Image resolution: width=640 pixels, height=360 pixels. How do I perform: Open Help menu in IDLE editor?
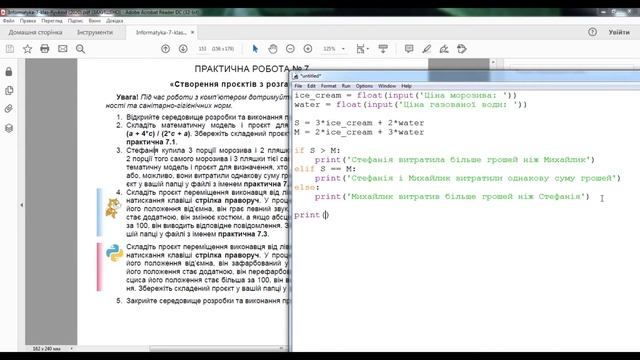pyautogui.click(x=406, y=86)
